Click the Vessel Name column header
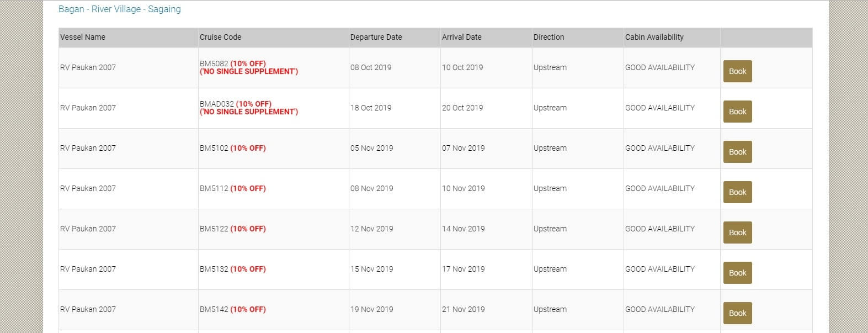Image resolution: width=868 pixels, height=333 pixels. point(83,37)
